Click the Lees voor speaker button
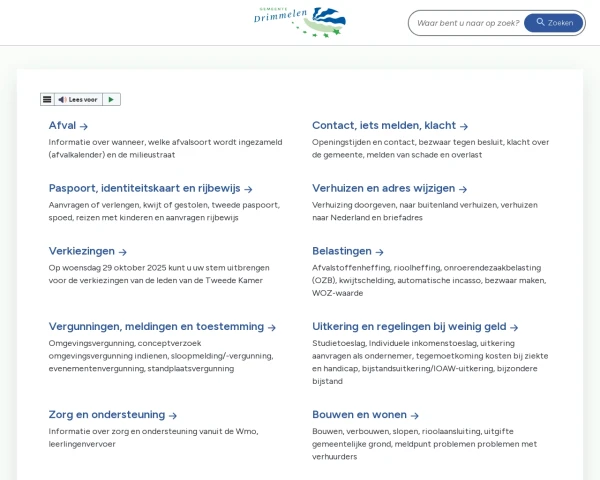This screenshot has width=600, height=480. (x=78, y=99)
